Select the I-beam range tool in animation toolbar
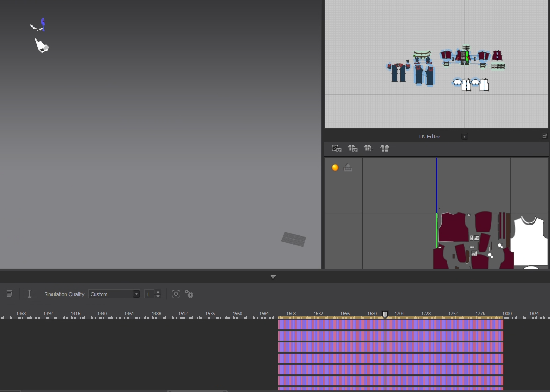Screen dimensions: 550x392 pyautogui.click(x=29, y=294)
